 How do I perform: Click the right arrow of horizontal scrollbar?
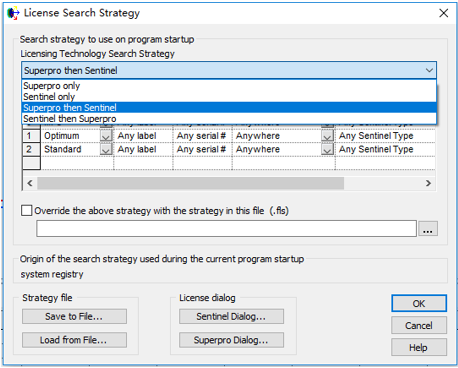click(428, 183)
